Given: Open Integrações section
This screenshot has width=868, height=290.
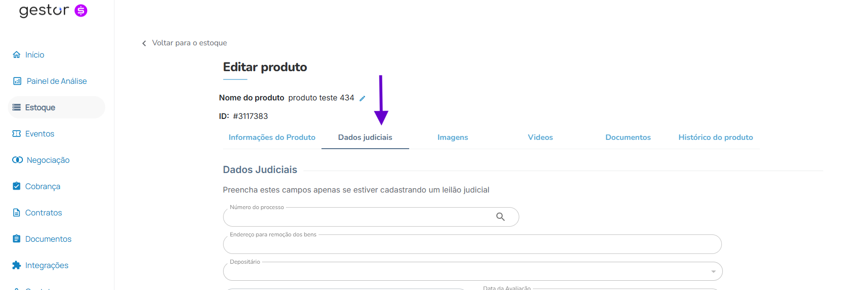Looking at the screenshot, I should 47,265.
